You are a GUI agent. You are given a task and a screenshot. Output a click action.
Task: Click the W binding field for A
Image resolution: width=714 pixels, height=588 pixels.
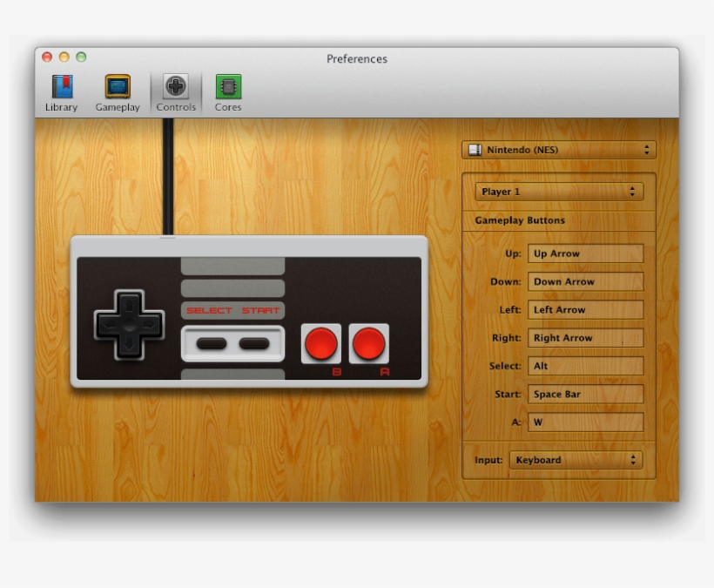click(585, 422)
